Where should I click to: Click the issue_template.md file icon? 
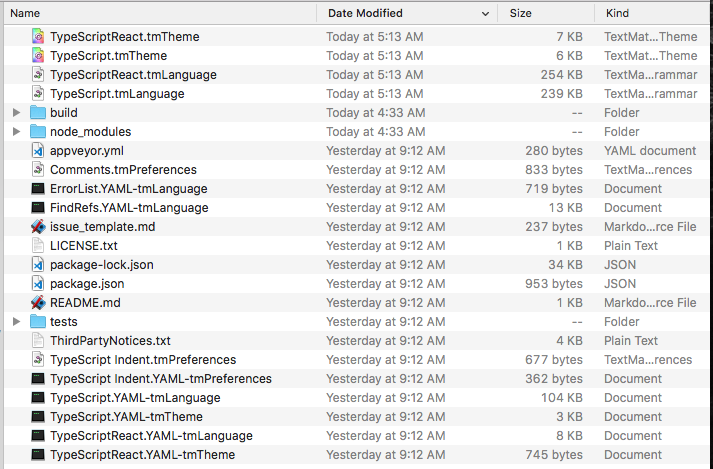click(38, 227)
